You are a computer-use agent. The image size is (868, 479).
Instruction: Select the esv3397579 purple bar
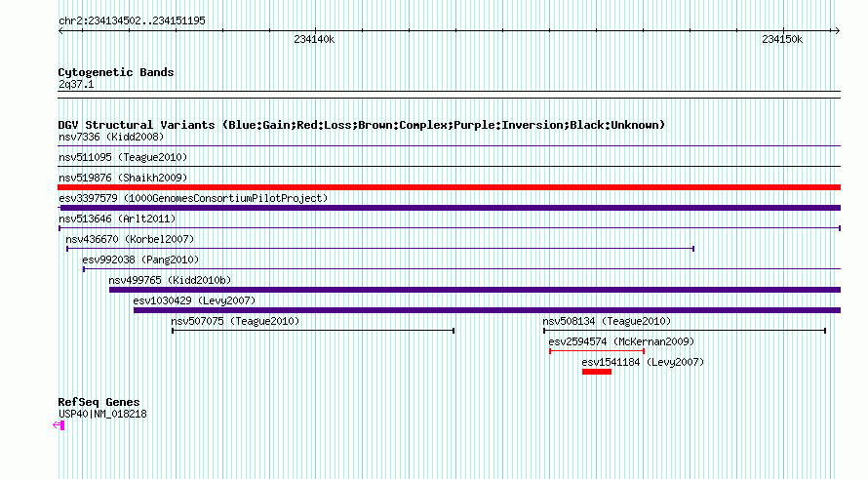pyautogui.click(x=449, y=208)
